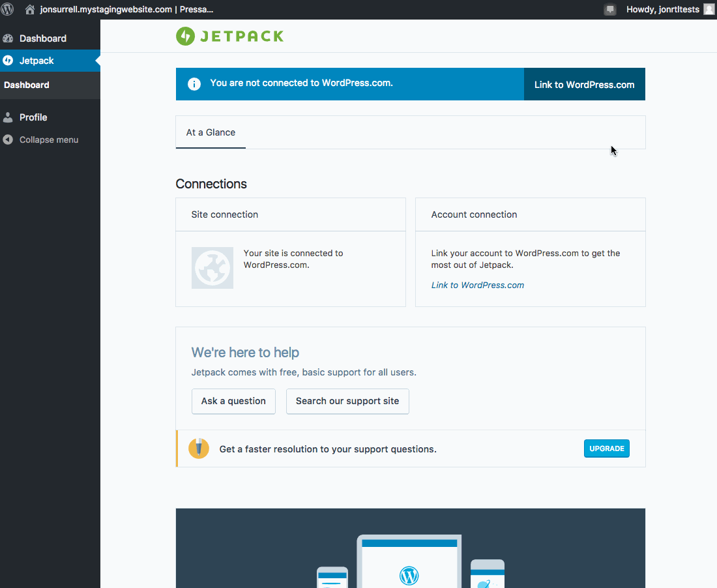Click the user avatar in admin bar
The height and width of the screenshot is (588, 717).
(x=709, y=10)
